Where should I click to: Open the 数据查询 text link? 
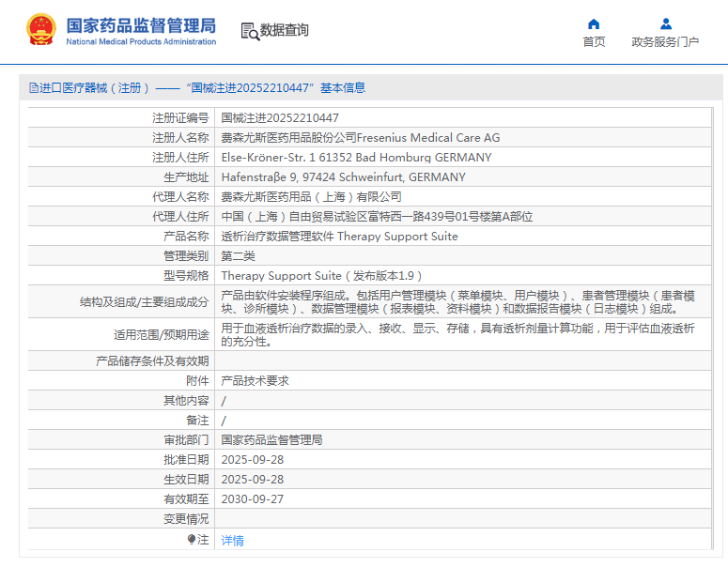(x=285, y=31)
